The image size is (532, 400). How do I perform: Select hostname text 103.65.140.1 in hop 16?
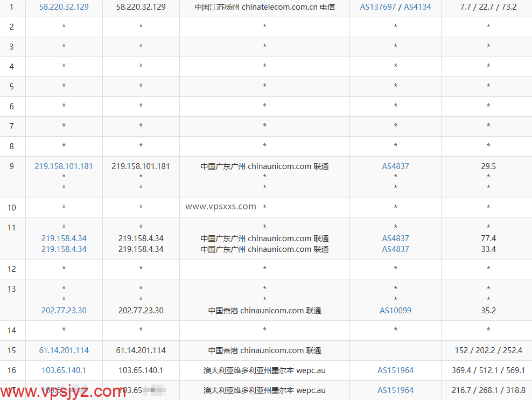click(141, 370)
